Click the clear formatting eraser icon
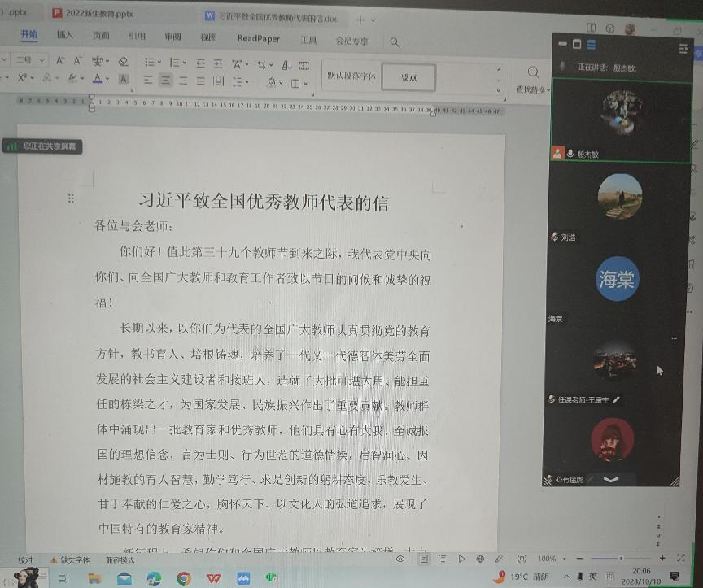Viewport: 703px width, 588px height. [123, 61]
